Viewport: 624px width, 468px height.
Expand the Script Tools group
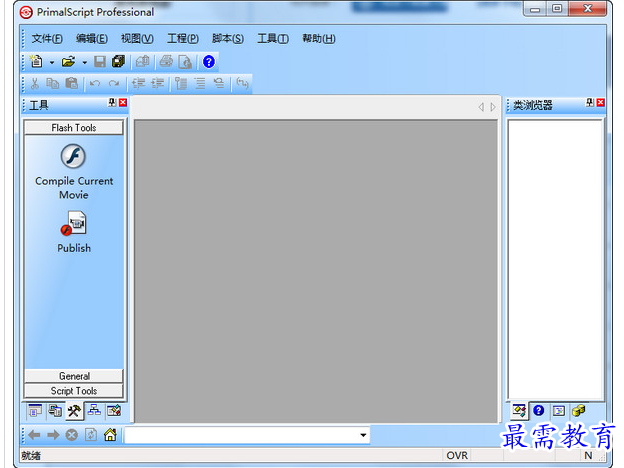coord(74,391)
